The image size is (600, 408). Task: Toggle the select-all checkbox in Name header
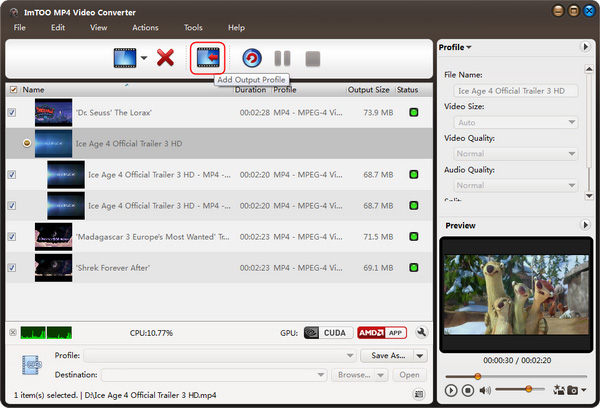pos(13,90)
